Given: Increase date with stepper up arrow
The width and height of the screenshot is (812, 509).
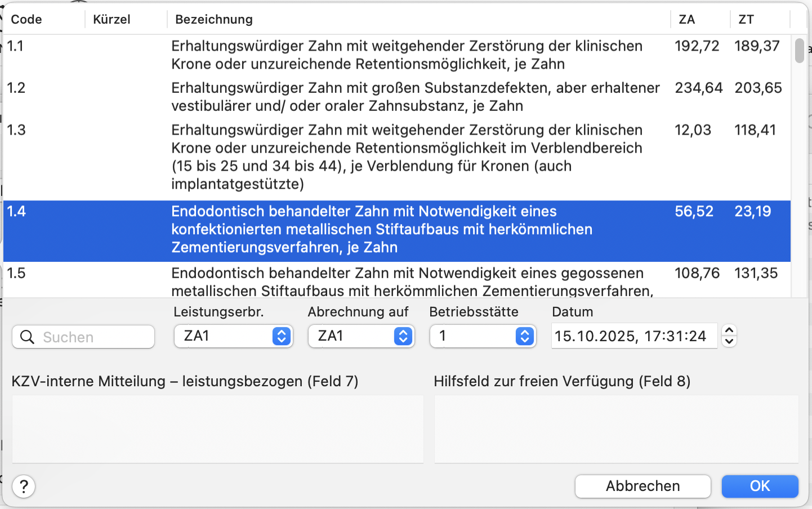Looking at the screenshot, I should coord(729,331).
